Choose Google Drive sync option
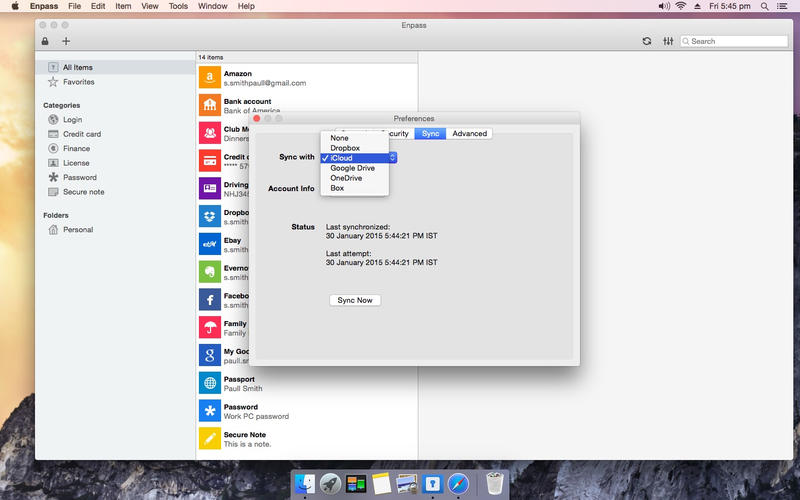Viewport: 800px width, 500px height. coord(352,168)
